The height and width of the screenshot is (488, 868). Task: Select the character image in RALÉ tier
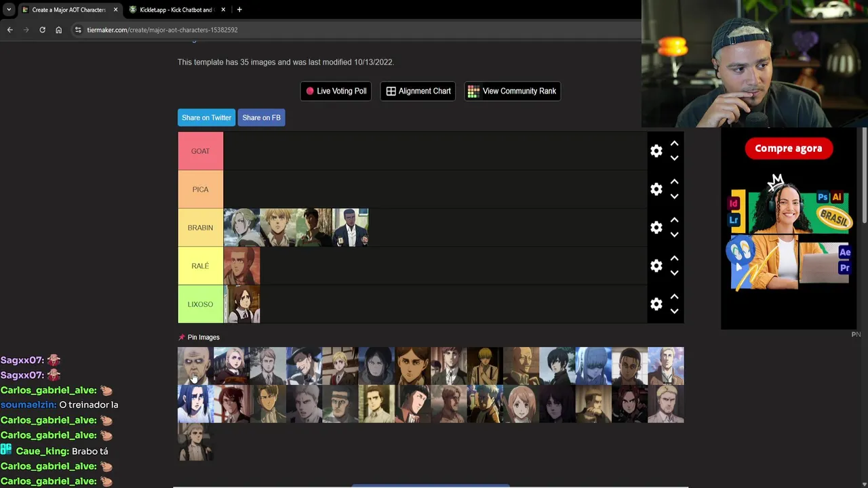[241, 266]
